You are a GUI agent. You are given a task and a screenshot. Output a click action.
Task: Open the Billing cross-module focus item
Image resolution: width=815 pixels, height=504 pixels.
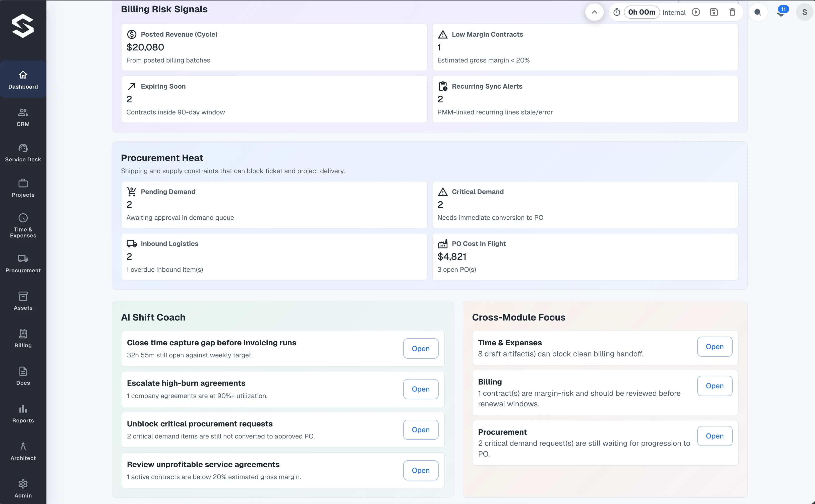(714, 386)
